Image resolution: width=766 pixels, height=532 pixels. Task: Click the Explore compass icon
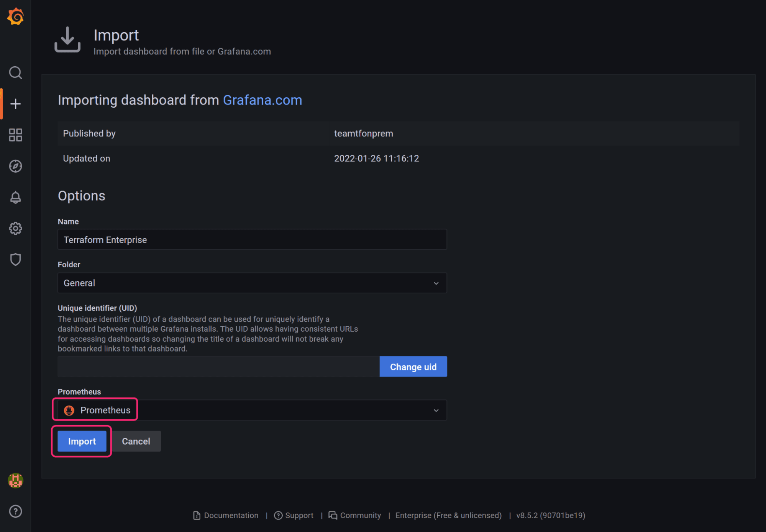[x=16, y=165]
